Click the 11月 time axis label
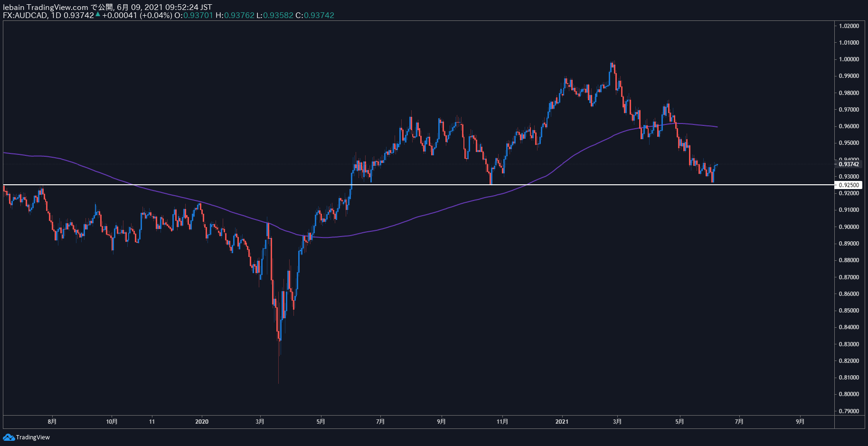 point(502,421)
